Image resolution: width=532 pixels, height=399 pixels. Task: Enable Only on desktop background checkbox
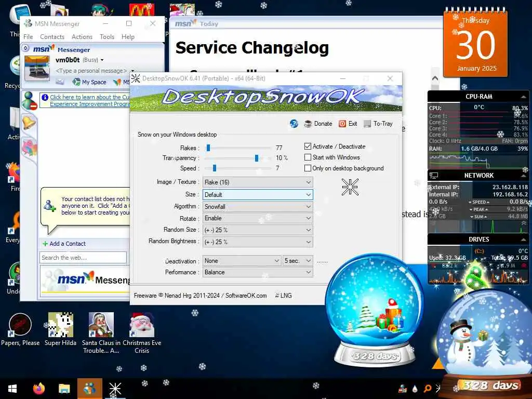308,168
